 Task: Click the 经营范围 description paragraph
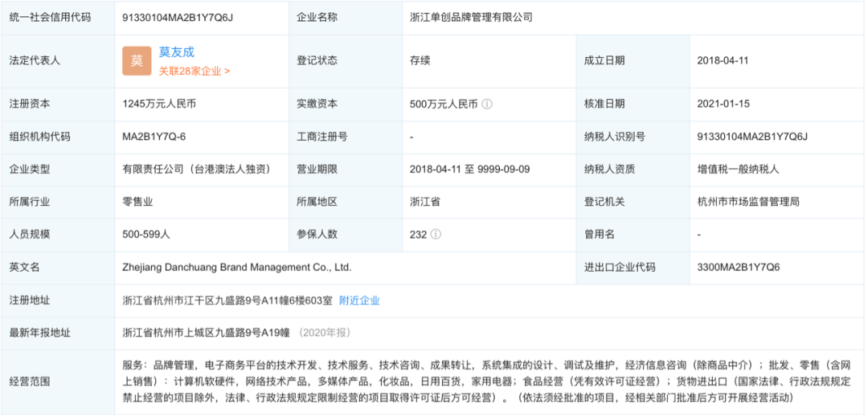tap(485, 381)
